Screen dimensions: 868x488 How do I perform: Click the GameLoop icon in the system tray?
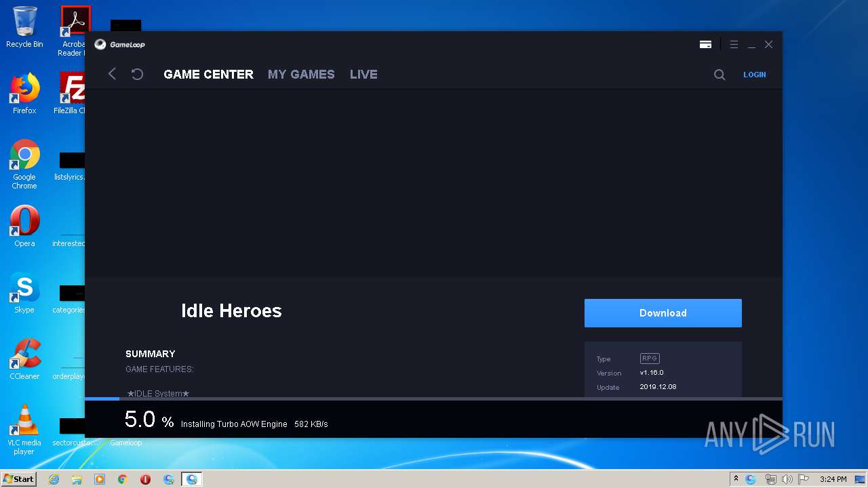click(751, 479)
